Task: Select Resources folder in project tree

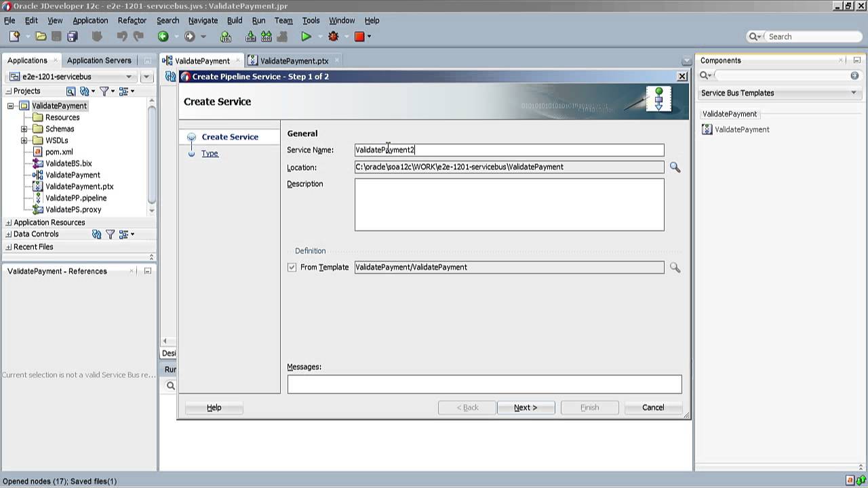Action: click(x=62, y=117)
